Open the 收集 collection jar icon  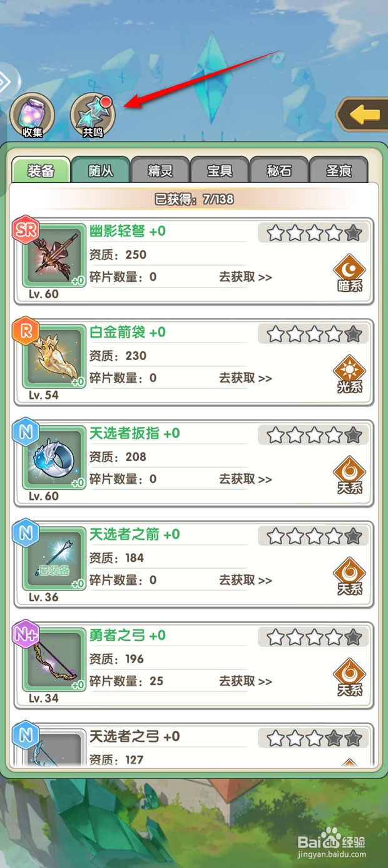(32, 115)
